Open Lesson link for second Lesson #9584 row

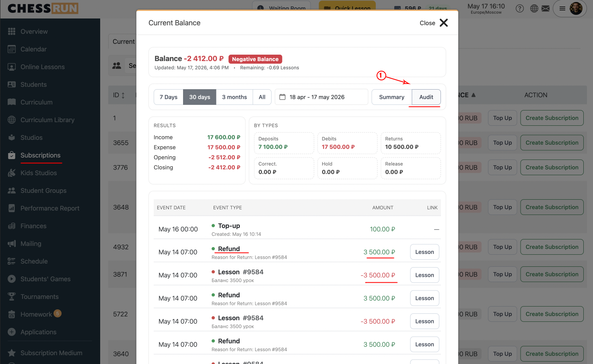point(424,321)
